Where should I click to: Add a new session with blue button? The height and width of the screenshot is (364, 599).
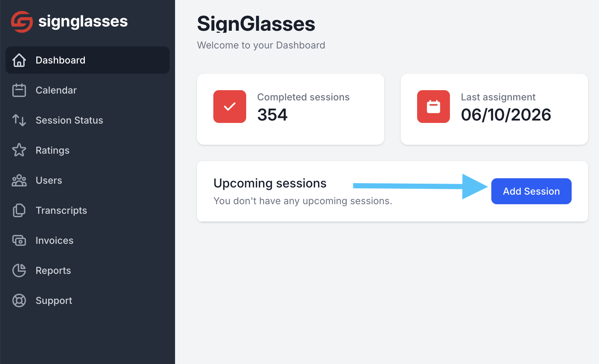[x=531, y=191]
